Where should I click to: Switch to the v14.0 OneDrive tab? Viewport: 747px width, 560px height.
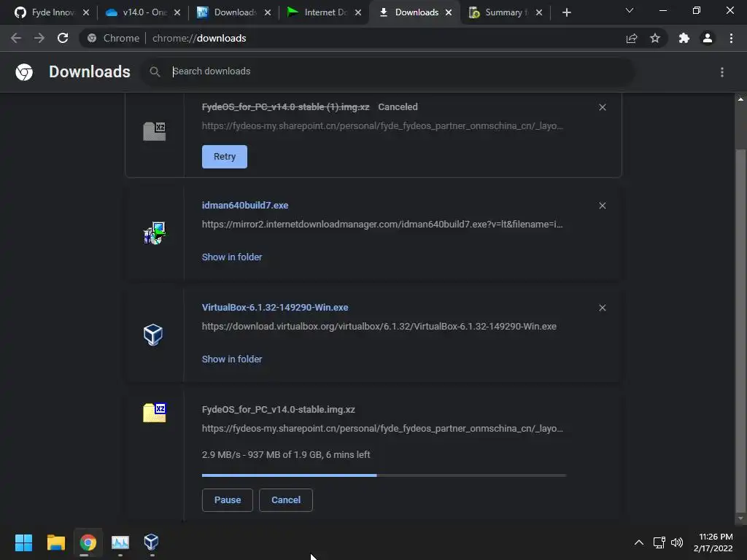[138, 12]
